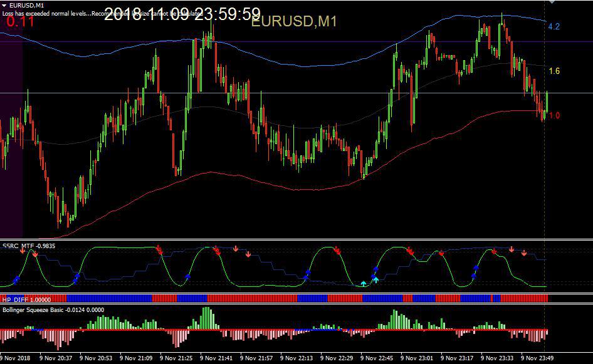593x364 pixels.
Task: Click the small white EURUSD,M1 chart title
Action: tap(26, 6)
